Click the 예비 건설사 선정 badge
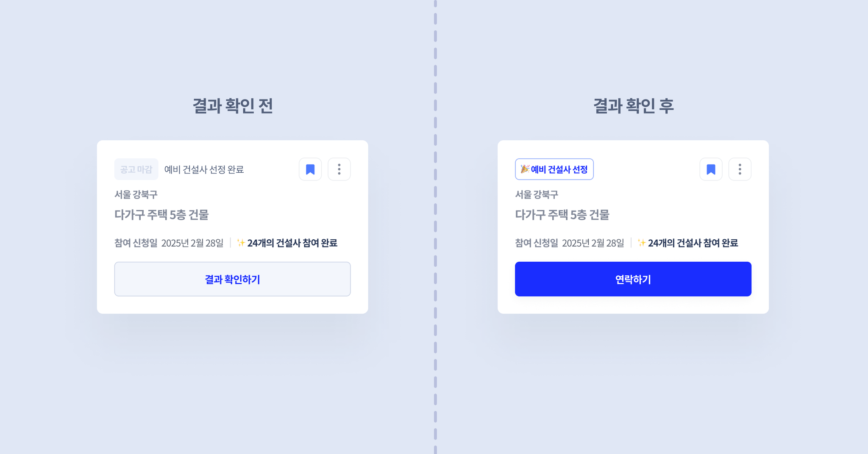The height and width of the screenshot is (454, 868). tap(554, 169)
